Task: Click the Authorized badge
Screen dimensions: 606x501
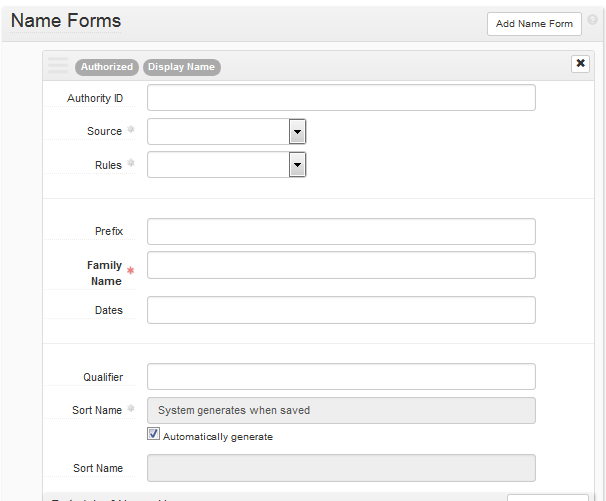Action: [107, 67]
